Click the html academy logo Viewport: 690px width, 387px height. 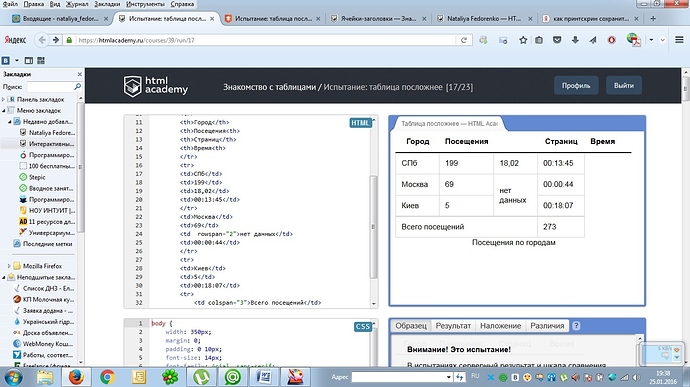(155, 86)
